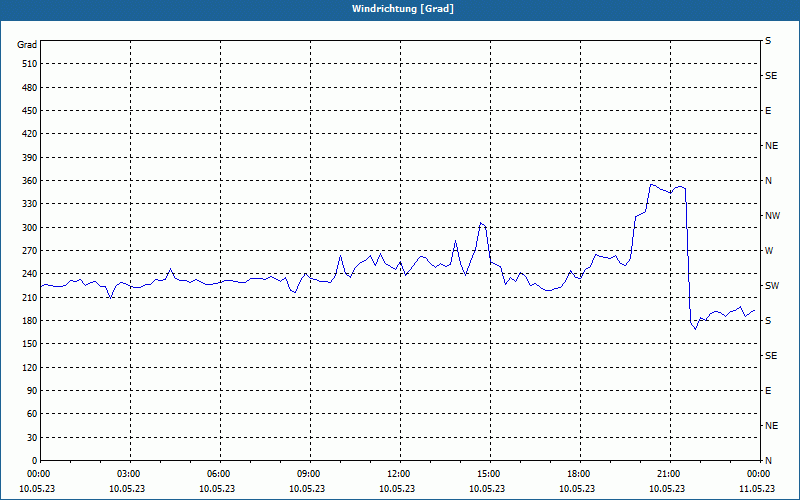Select the 12:00 time label

point(398,474)
